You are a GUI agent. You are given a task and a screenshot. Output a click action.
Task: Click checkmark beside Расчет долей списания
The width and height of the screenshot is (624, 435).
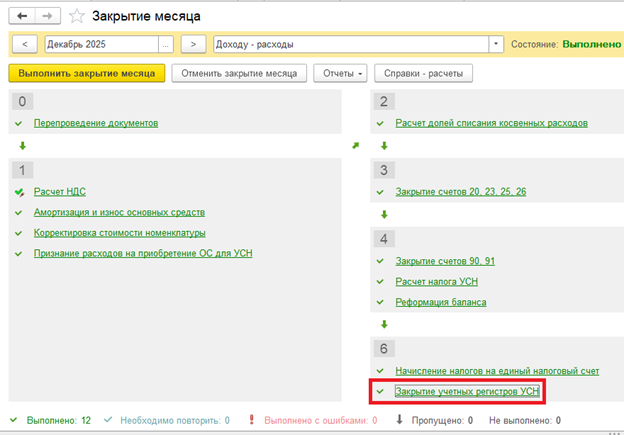[x=380, y=124]
